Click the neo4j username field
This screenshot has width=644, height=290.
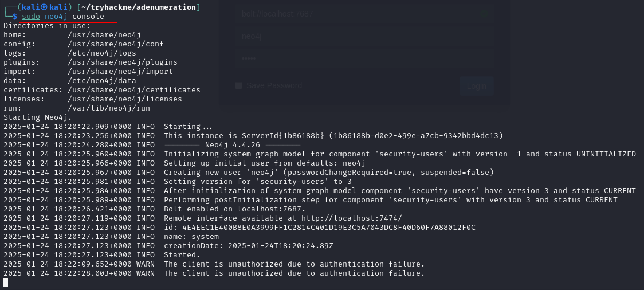click(366, 36)
